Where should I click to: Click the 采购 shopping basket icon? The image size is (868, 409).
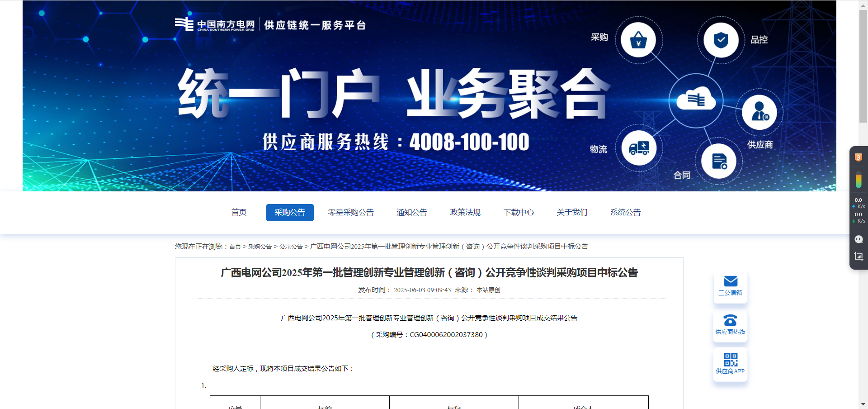[638, 40]
